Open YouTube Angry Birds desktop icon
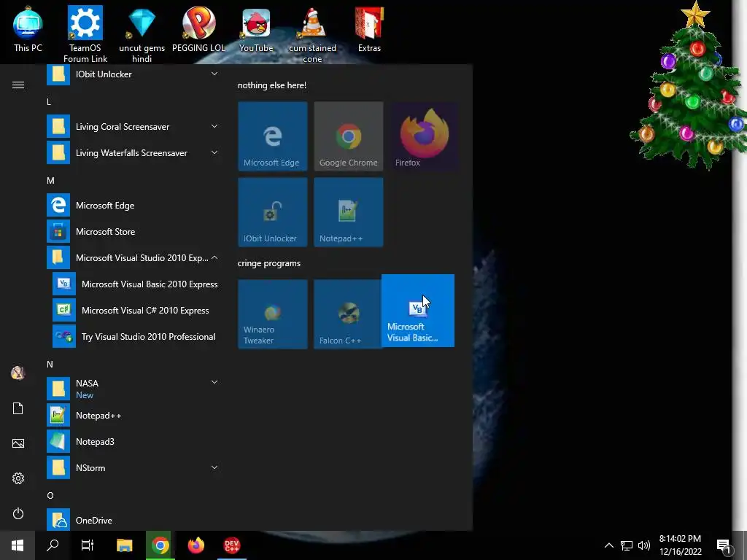The height and width of the screenshot is (560, 747). tap(256, 29)
